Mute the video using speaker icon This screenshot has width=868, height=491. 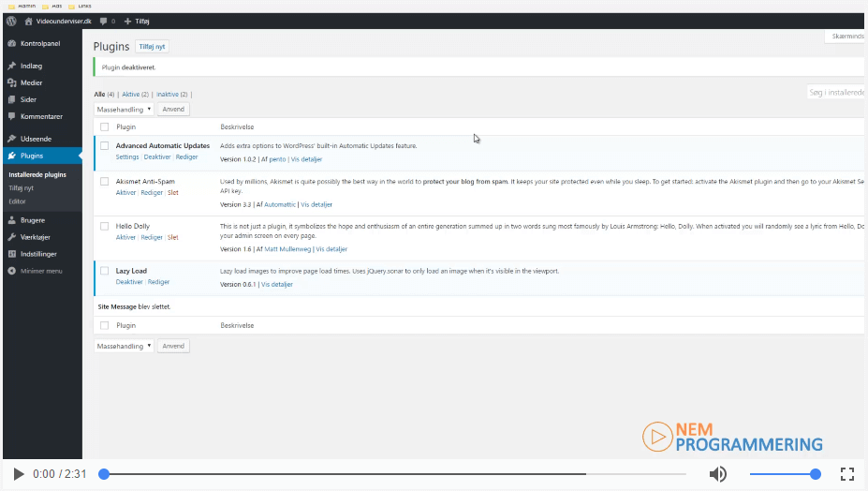[718, 474]
